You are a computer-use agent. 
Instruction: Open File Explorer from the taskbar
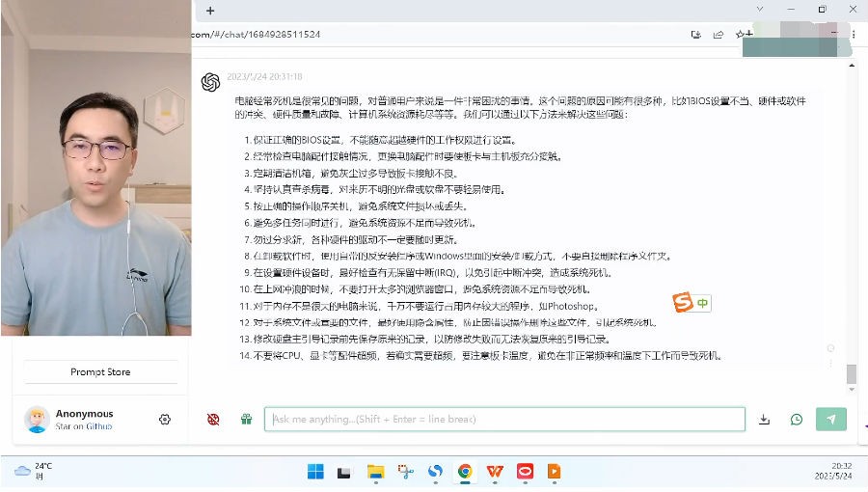pyautogui.click(x=375, y=472)
